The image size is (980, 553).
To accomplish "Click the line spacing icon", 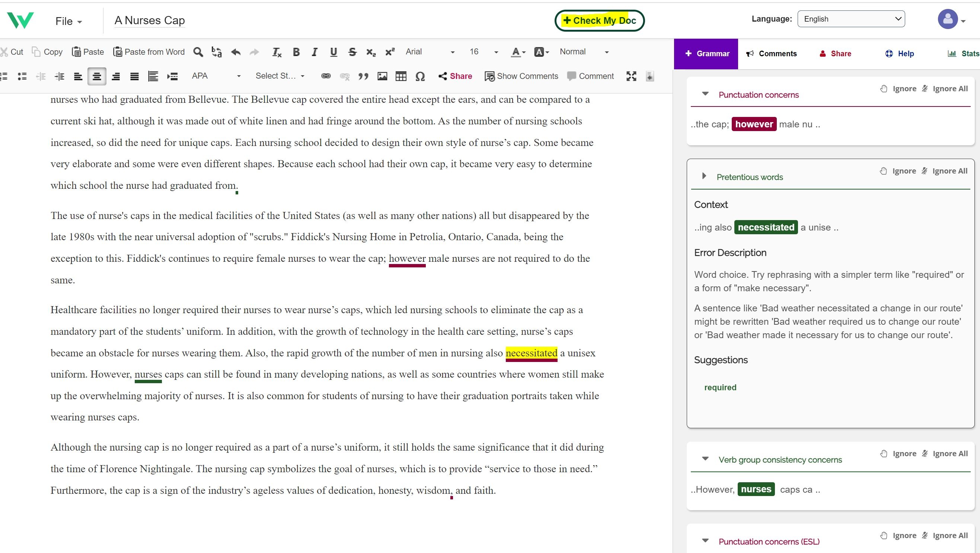I will [x=153, y=76].
